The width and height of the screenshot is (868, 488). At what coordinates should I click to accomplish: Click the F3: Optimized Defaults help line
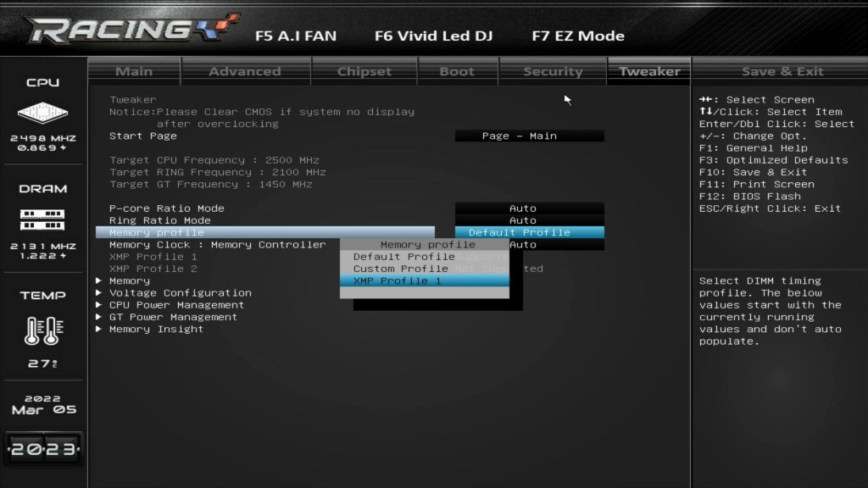tap(773, 160)
